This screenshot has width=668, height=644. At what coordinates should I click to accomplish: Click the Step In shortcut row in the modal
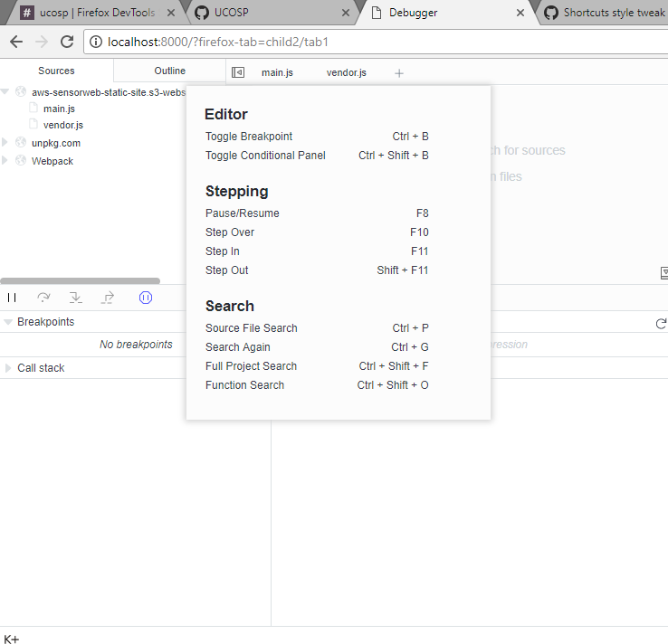tap(317, 251)
